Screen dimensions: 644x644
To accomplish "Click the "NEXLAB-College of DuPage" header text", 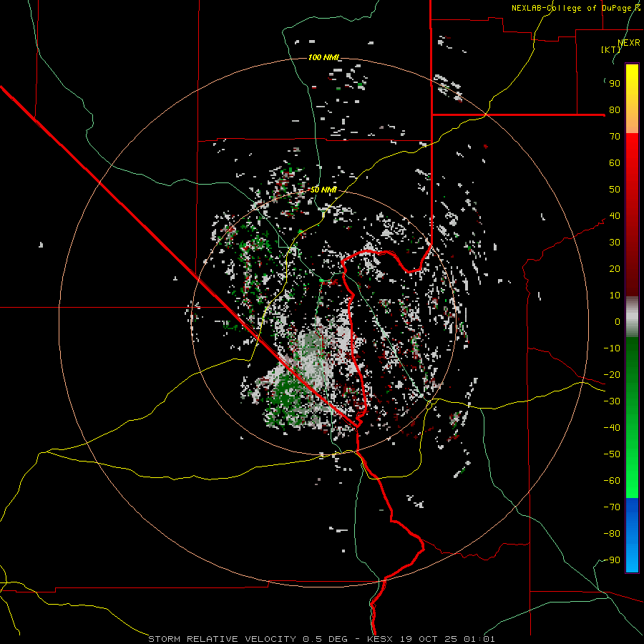I will point(570,8).
